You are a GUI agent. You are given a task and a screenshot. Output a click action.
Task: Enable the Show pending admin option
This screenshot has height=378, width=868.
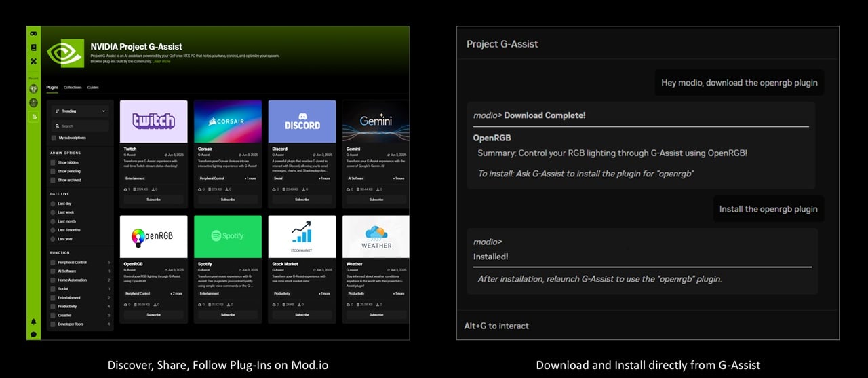(53, 172)
